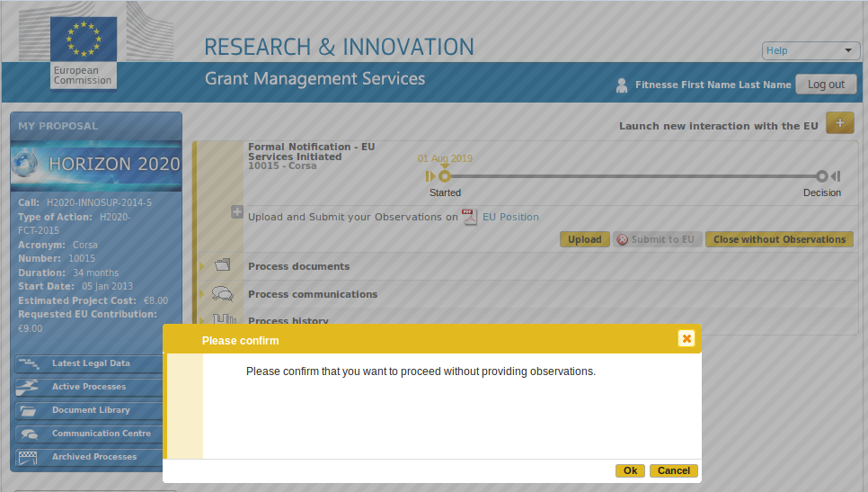The width and height of the screenshot is (868, 492).
Task: Click the MY PROPOSAL panel header
Action: (96, 126)
